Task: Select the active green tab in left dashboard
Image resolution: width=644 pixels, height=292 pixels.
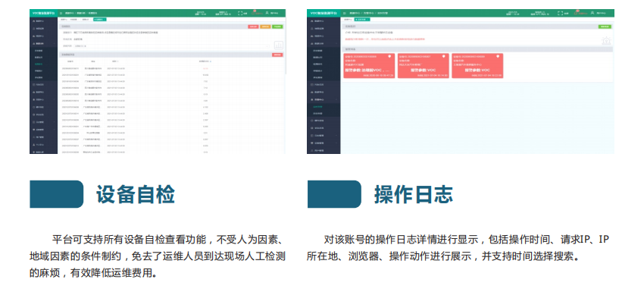Action: coord(100,19)
